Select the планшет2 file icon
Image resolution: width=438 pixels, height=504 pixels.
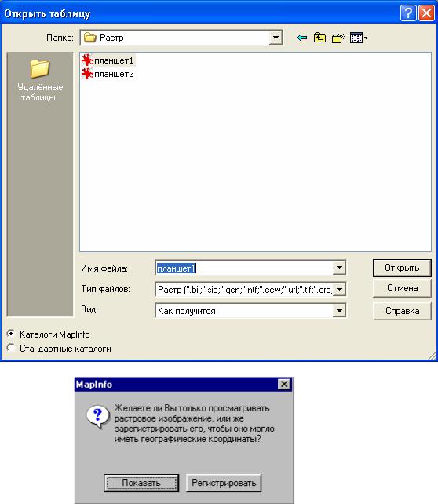point(87,74)
